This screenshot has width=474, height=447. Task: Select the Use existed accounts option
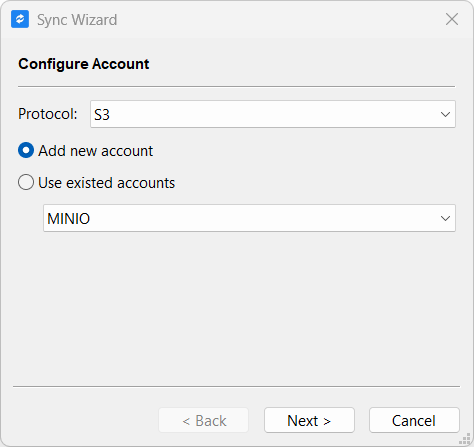point(97,183)
